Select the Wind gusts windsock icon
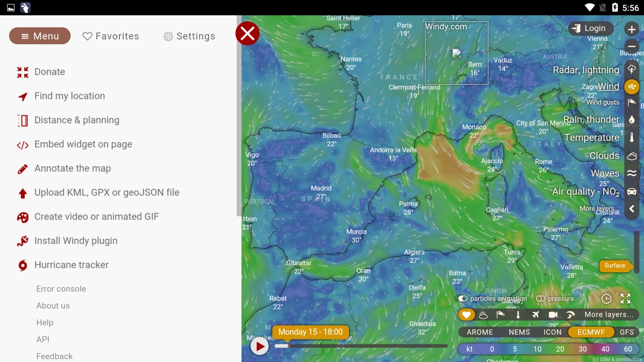644x362 pixels. pyautogui.click(x=632, y=103)
